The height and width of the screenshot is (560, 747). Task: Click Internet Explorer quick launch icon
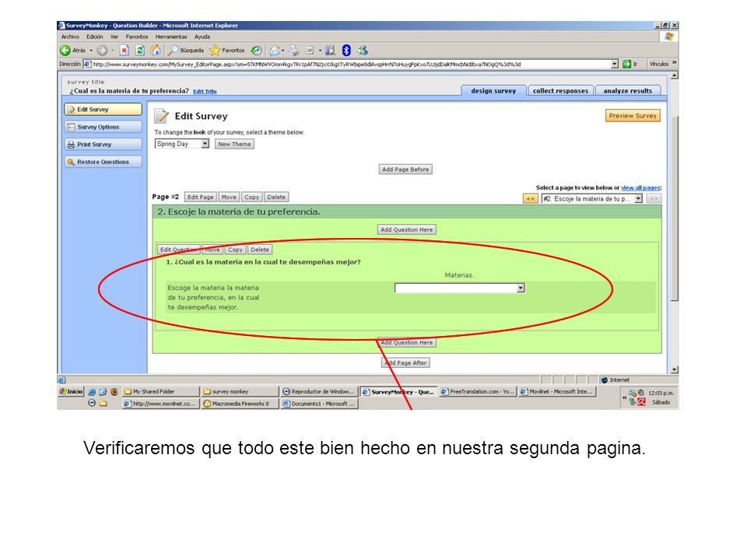[92, 391]
